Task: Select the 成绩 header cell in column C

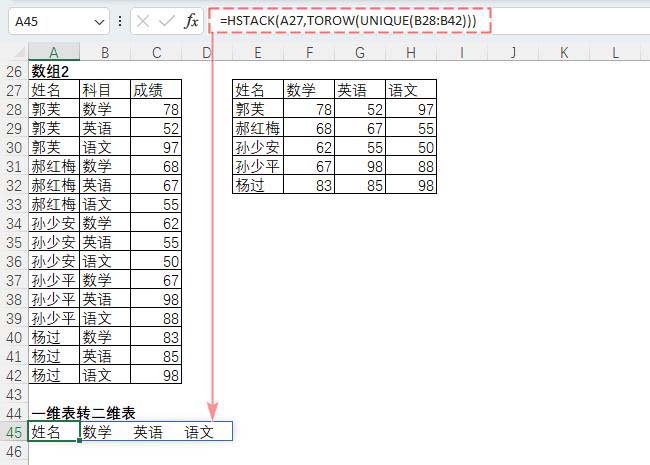Action: [x=156, y=90]
